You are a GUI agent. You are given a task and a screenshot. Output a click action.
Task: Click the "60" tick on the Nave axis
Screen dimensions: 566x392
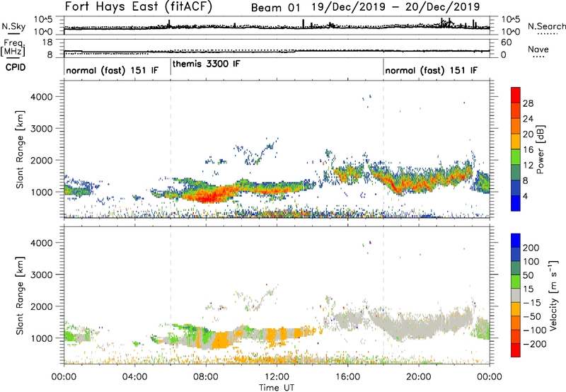point(506,42)
